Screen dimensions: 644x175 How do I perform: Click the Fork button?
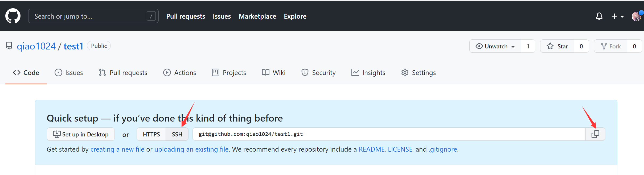coord(610,46)
